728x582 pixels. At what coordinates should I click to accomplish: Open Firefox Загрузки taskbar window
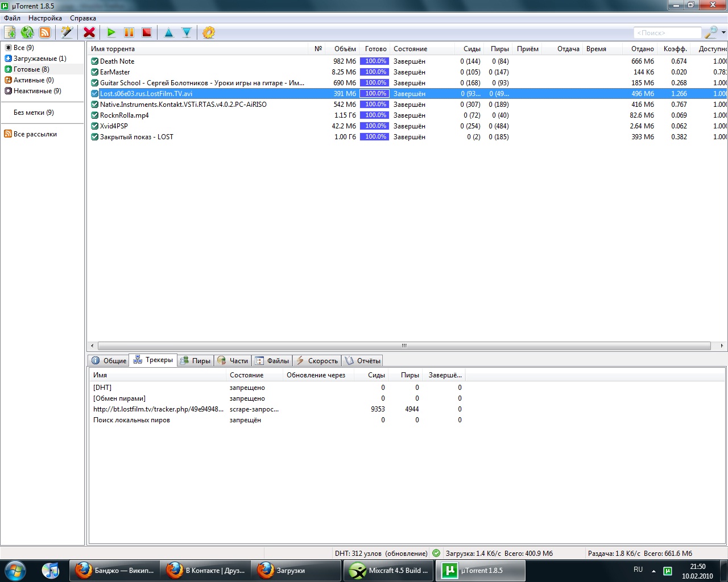(x=296, y=571)
